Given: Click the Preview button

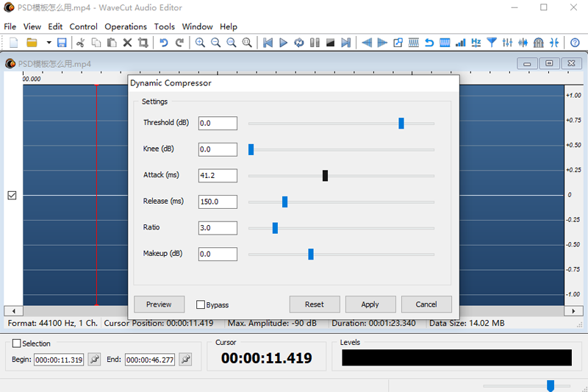Looking at the screenshot, I should coord(159,304).
